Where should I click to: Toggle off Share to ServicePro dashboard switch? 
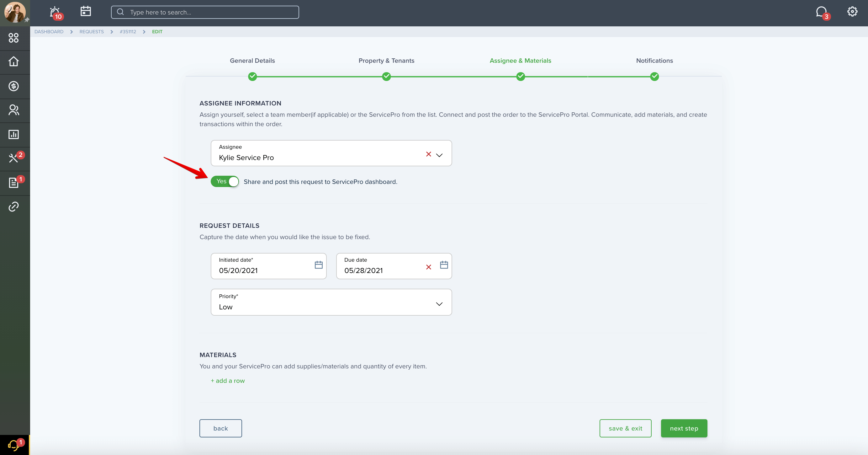pyautogui.click(x=225, y=181)
